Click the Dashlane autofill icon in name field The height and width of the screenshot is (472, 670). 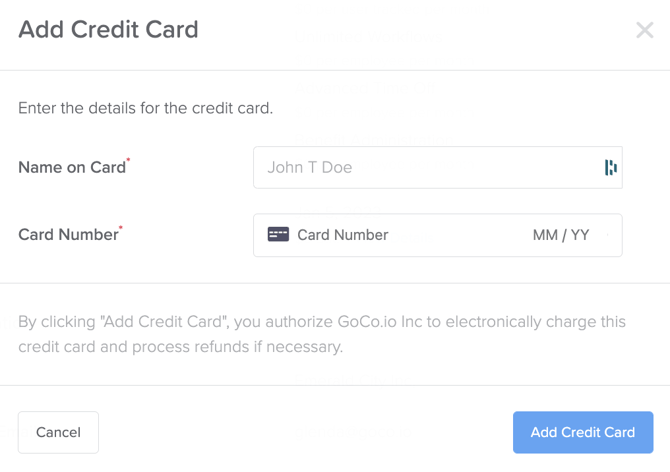click(611, 167)
